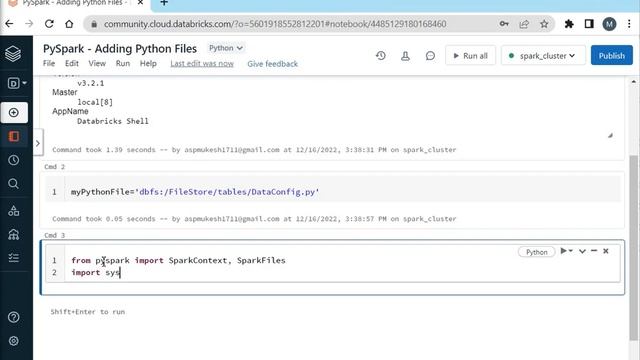Open the Data shapes icon in the sidebar
The height and width of the screenshot is (360, 640).
click(13, 211)
